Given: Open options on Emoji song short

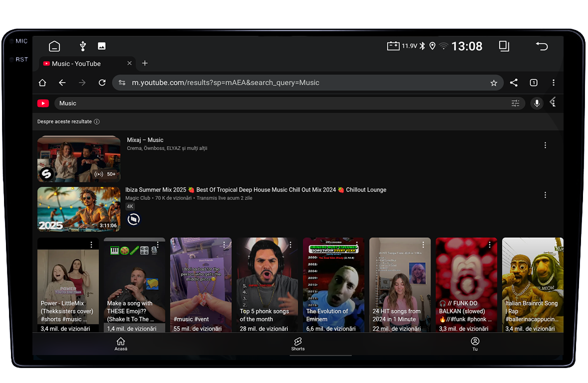Looking at the screenshot, I should point(158,244).
